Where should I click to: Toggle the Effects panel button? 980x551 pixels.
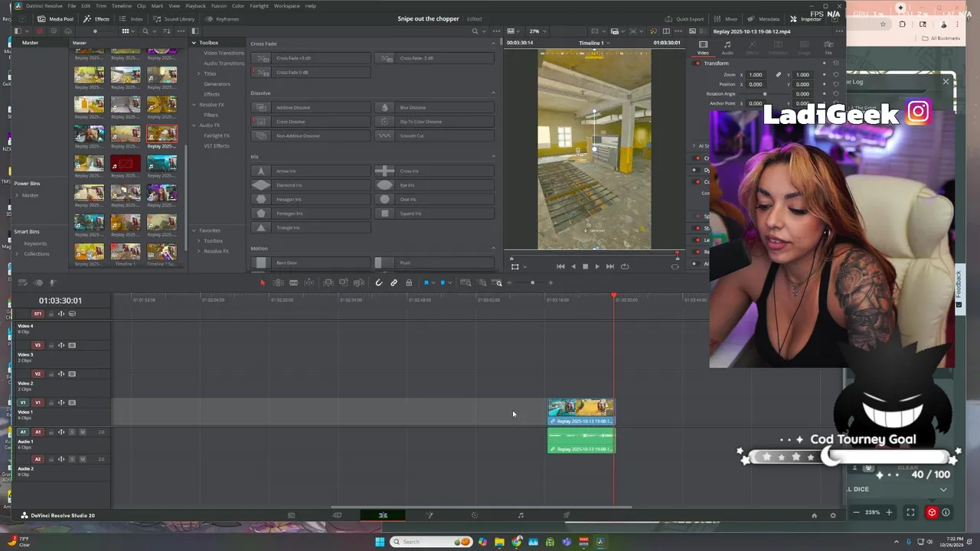pyautogui.click(x=96, y=19)
